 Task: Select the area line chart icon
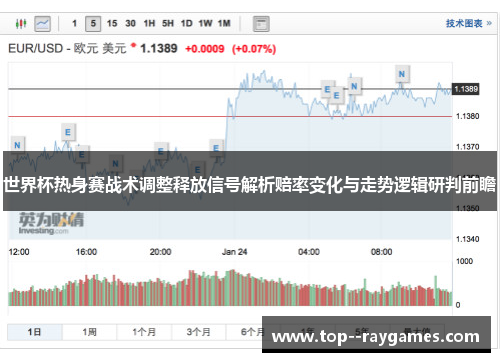click(43, 24)
